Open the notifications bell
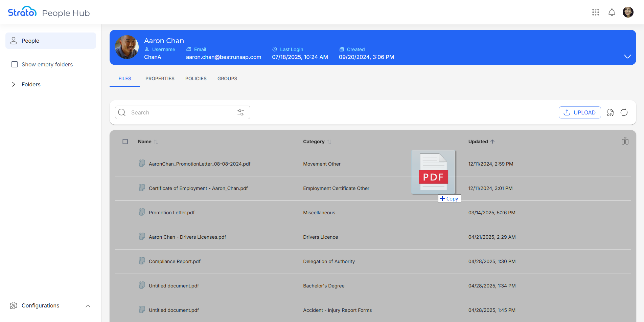 coord(612,13)
